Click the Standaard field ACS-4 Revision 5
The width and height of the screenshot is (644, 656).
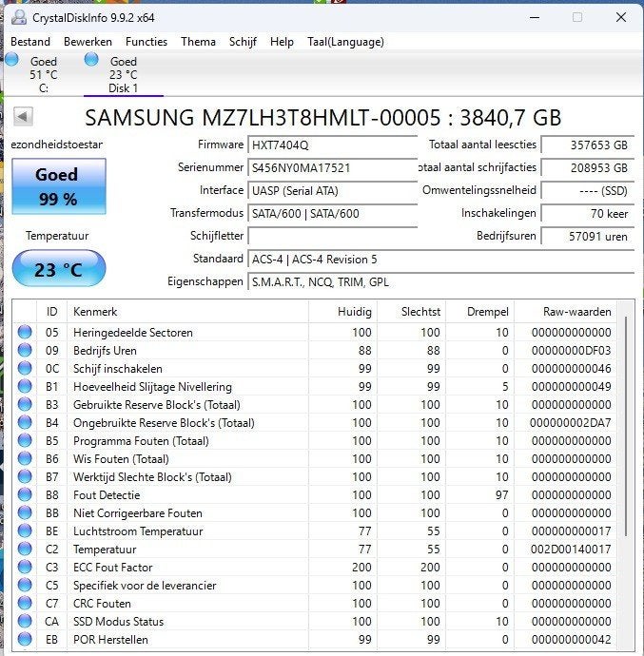[441, 260]
